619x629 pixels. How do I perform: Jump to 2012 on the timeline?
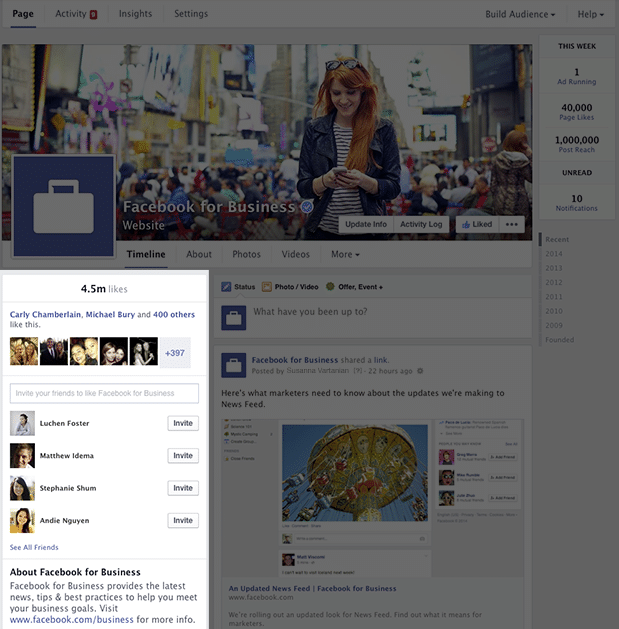554,283
